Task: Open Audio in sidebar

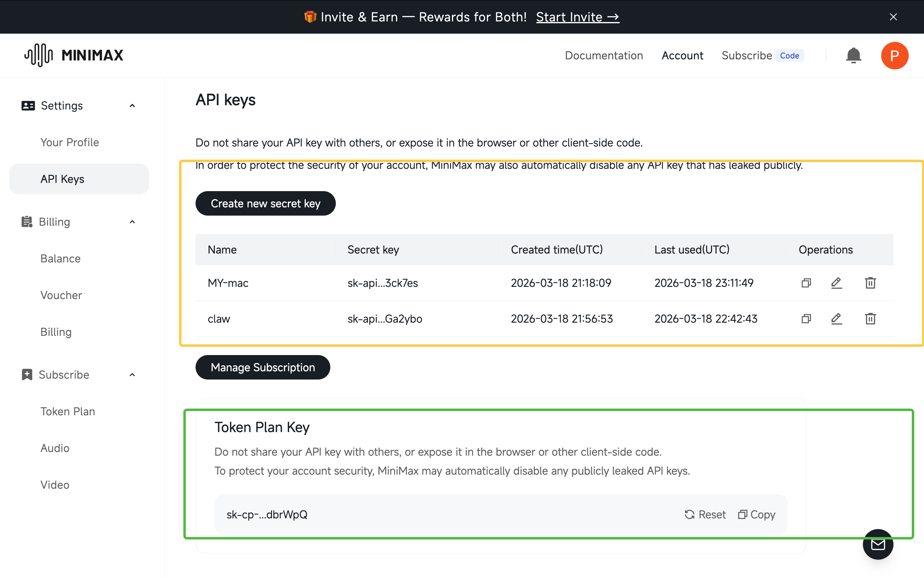Action: (x=55, y=448)
